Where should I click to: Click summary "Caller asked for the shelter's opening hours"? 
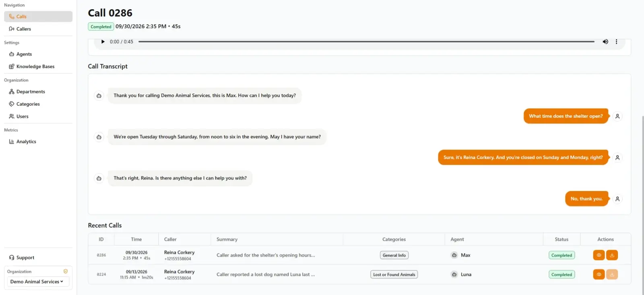point(266,255)
